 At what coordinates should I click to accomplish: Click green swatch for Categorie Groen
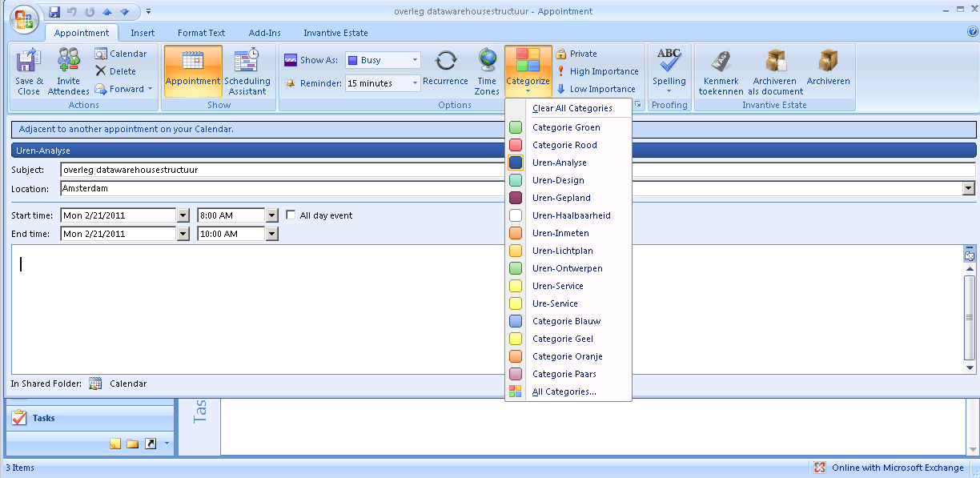point(516,127)
